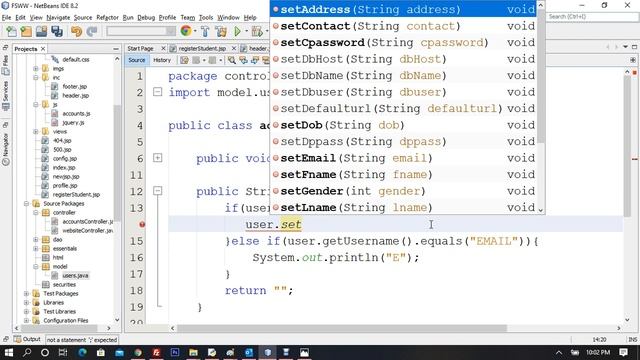Viewport: 640px width, 360px height.
Task: Expand the Test Packages node
Action: point(27,293)
